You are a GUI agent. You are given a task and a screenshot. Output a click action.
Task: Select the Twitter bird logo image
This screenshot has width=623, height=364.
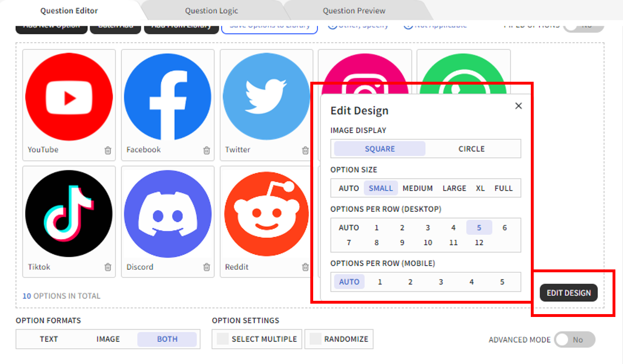tap(267, 96)
